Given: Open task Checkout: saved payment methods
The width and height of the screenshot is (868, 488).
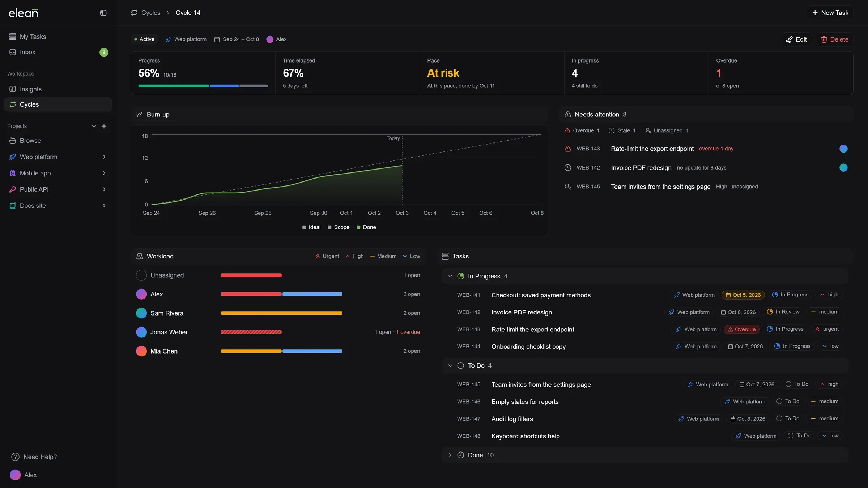Looking at the screenshot, I should [x=541, y=295].
